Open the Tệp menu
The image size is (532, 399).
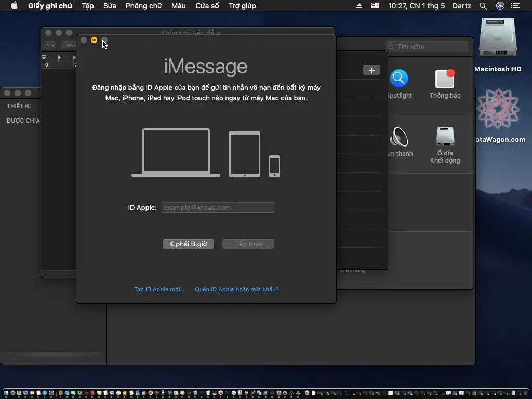[87, 6]
